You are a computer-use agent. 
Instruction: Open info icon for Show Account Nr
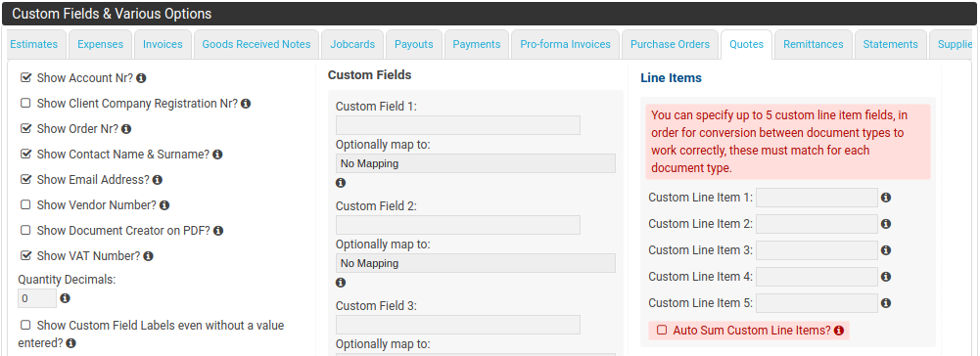[141, 78]
